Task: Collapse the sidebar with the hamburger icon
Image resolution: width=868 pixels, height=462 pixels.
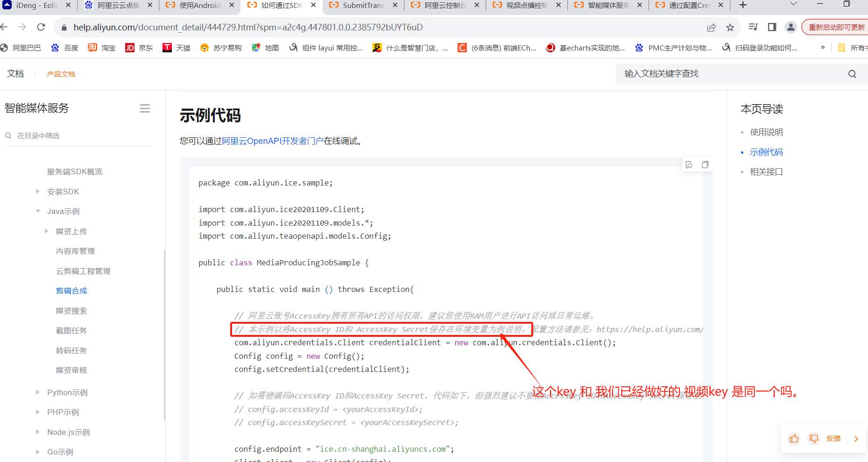Action: [x=145, y=108]
